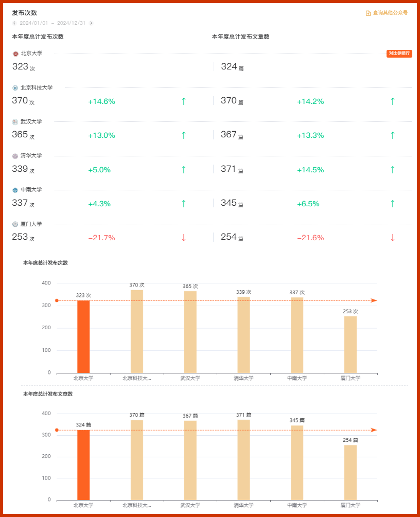
Task: Click the up arrow next to +13.0%
Action: pyautogui.click(x=184, y=135)
